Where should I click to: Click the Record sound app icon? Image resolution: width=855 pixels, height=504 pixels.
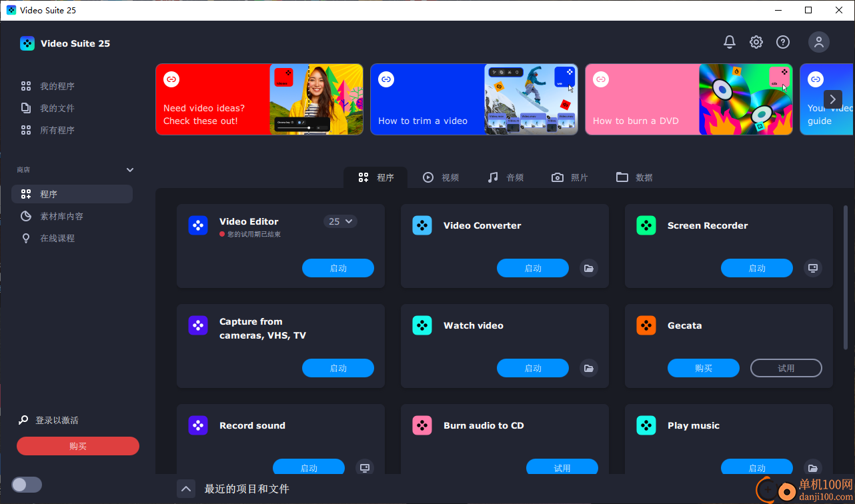click(198, 425)
